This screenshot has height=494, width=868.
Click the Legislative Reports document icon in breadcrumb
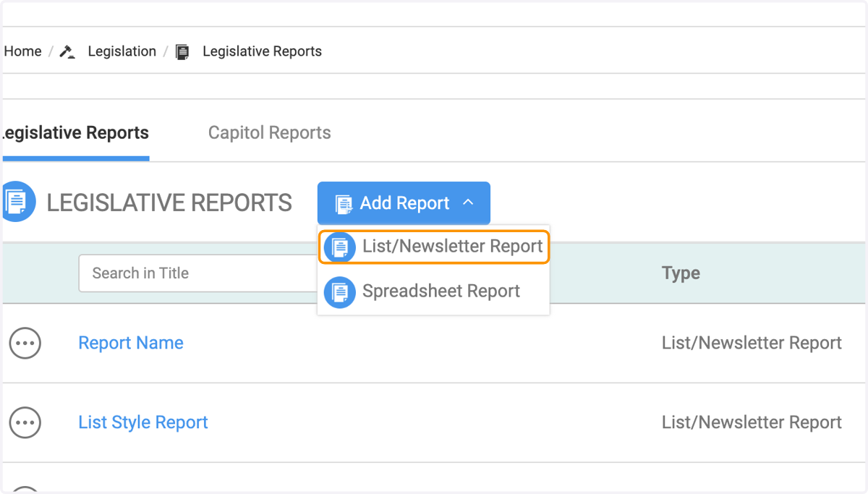183,52
